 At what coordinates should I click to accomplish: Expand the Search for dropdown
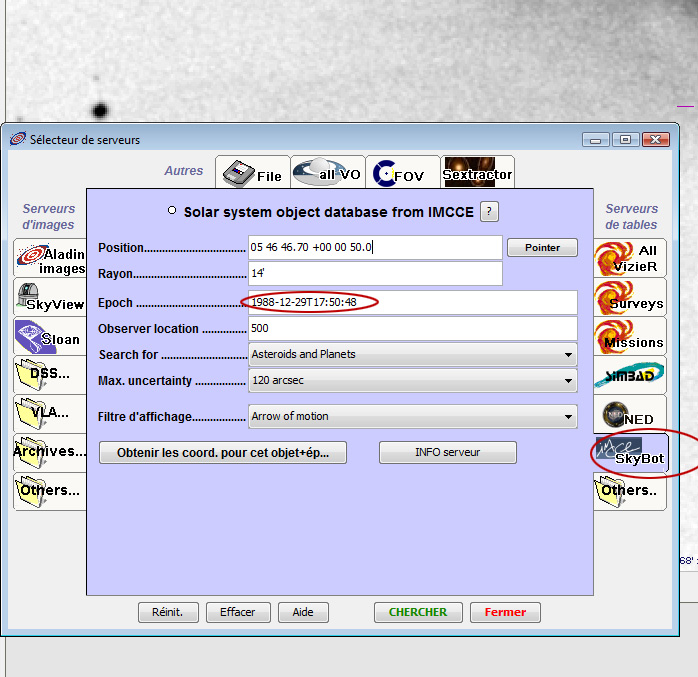(413, 354)
